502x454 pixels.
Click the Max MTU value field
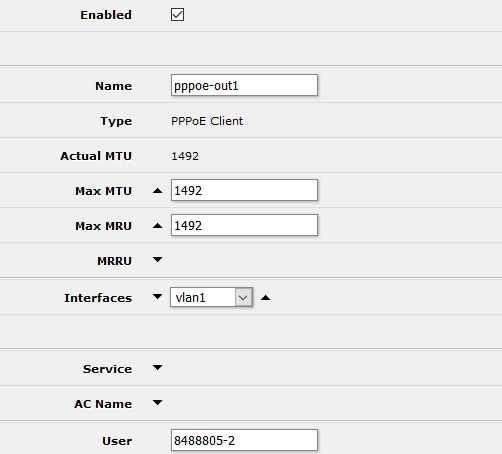click(x=244, y=190)
